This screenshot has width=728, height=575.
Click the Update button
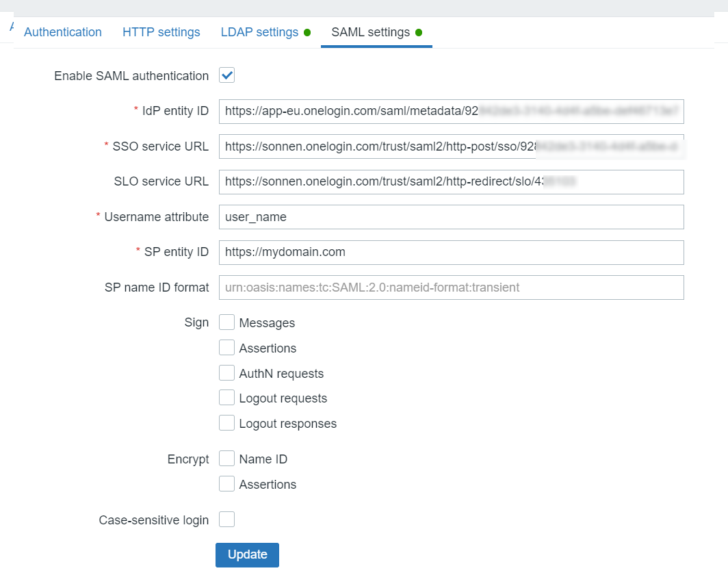coord(247,554)
